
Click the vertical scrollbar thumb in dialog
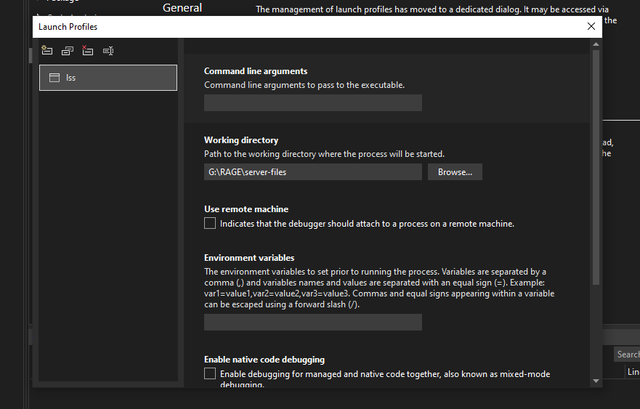click(596, 167)
